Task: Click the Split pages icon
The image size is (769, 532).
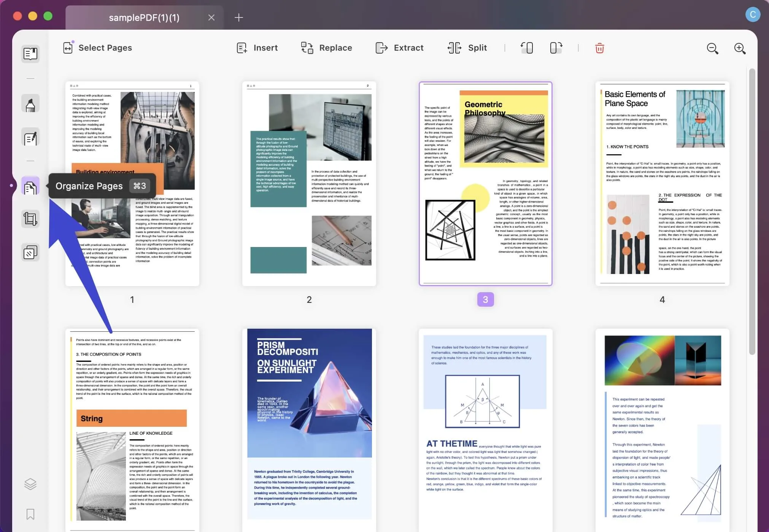Action: [x=455, y=47]
